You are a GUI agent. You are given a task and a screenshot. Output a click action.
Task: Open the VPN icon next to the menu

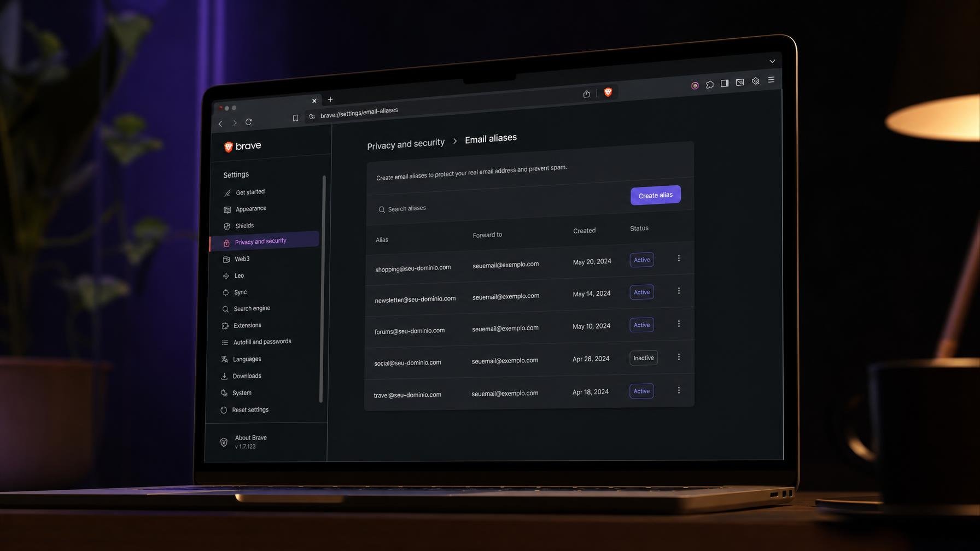coord(756,81)
